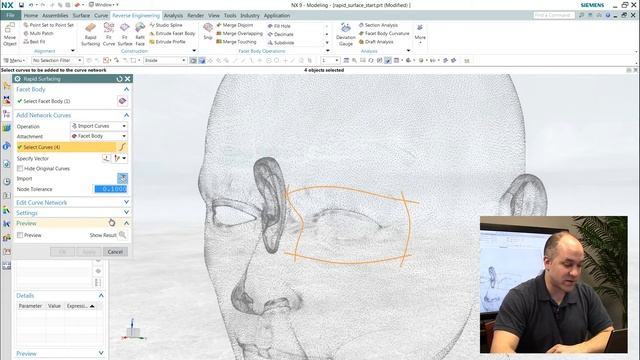The image size is (640, 360).
Task: Select Point Set to Point Set alignment
Action: (49, 25)
